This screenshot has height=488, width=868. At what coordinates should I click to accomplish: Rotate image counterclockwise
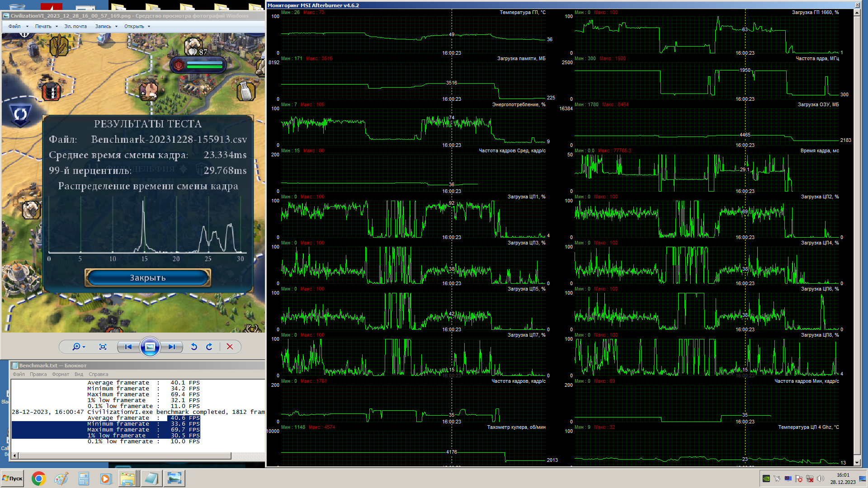pos(194,347)
